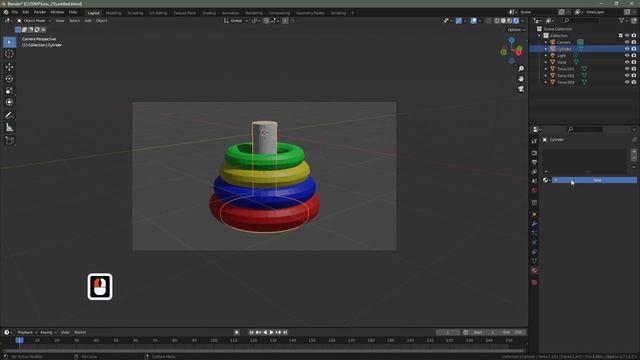Open the viewport Options dropdown
This screenshot has height=360, width=640.
tap(516, 30)
